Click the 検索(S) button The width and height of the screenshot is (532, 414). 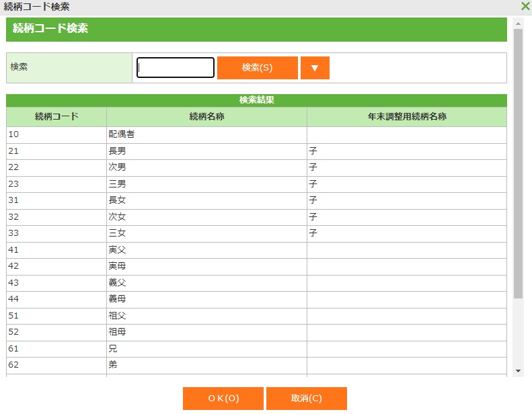[257, 68]
